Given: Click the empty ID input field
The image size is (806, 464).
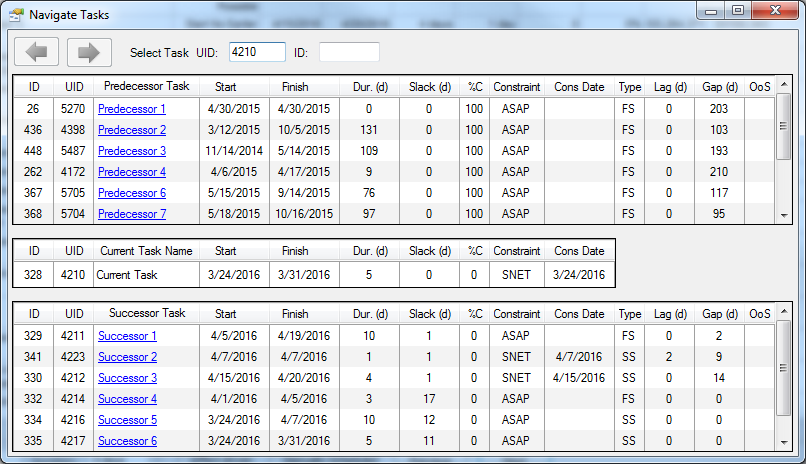Looking at the screenshot, I should point(349,52).
